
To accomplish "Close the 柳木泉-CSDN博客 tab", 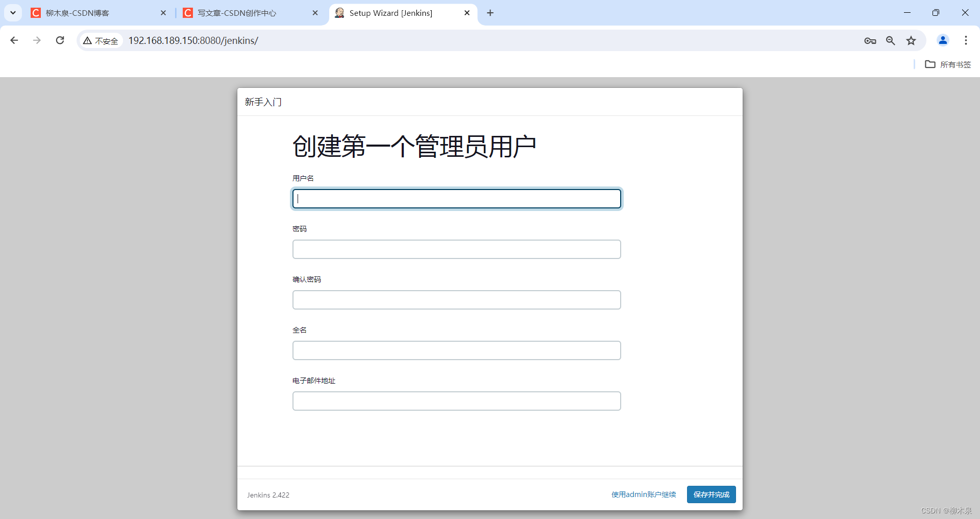I will click(163, 13).
